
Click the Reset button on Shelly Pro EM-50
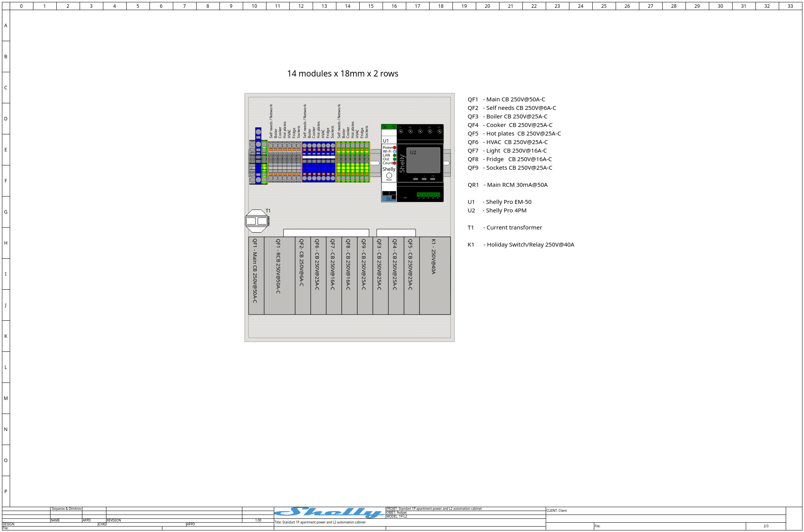coord(389,176)
